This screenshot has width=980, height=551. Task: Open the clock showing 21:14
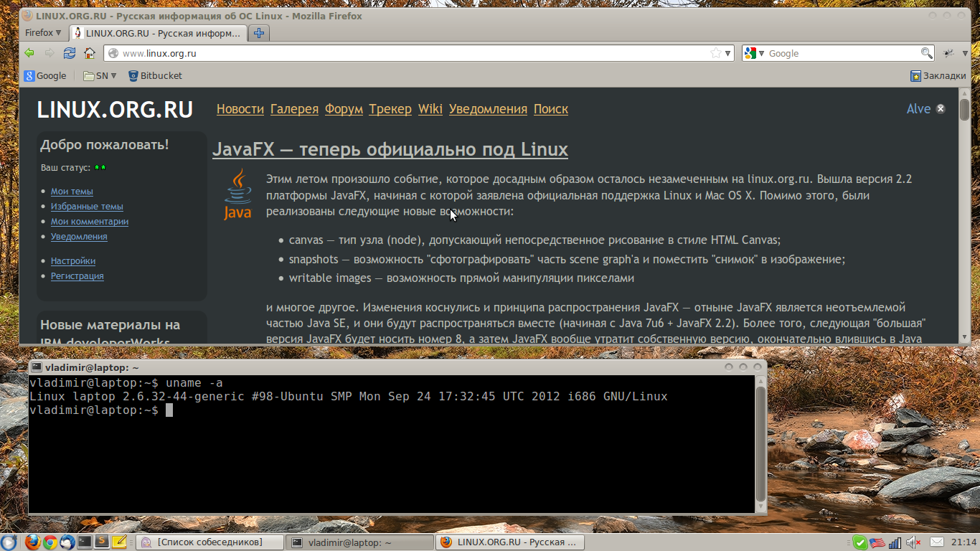(964, 542)
